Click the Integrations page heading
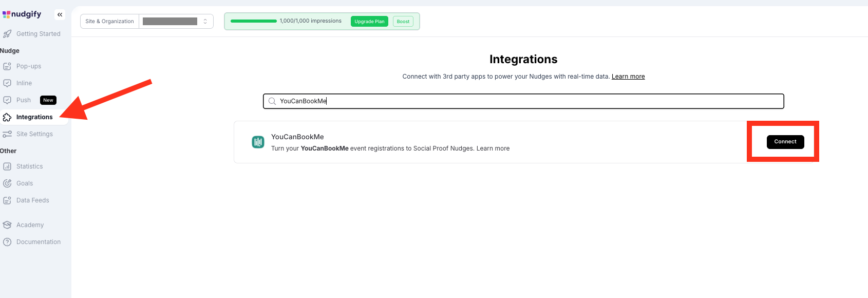This screenshot has height=298, width=868. click(x=523, y=59)
